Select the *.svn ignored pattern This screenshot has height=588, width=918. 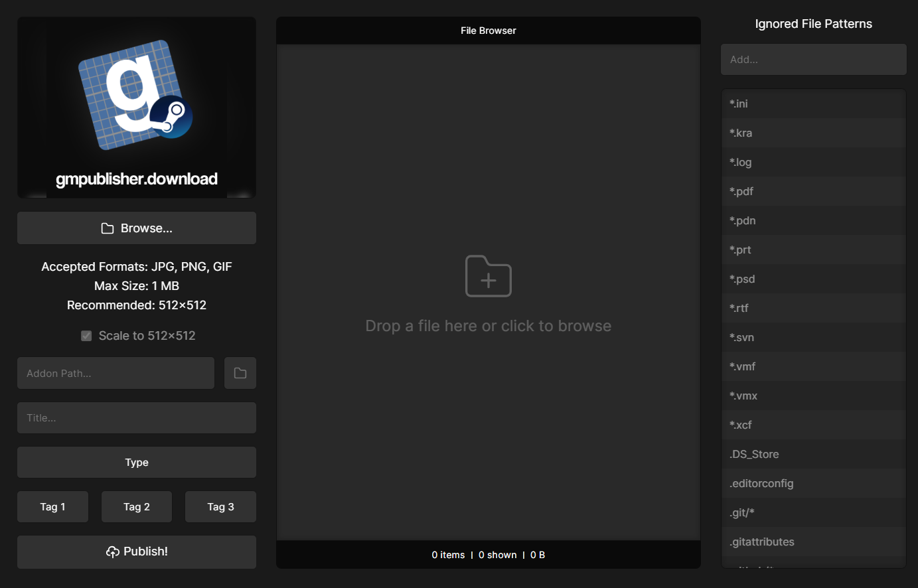click(814, 337)
